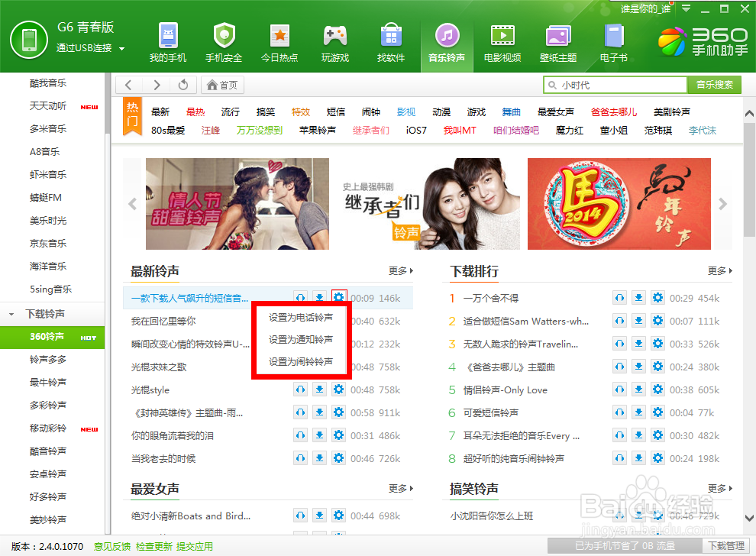This screenshot has height=556, width=756.
Task: Open the 玩游戏 gamepad section
Action: click(x=335, y=43)
